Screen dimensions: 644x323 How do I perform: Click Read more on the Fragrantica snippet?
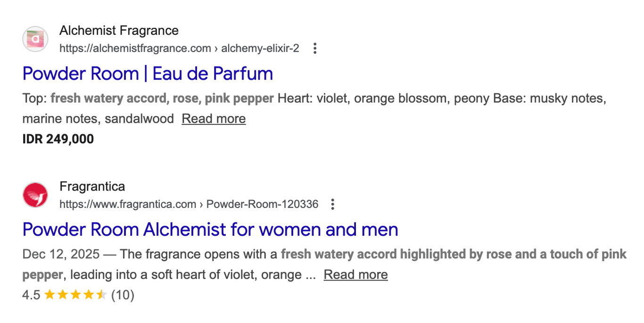pos(355,274)
